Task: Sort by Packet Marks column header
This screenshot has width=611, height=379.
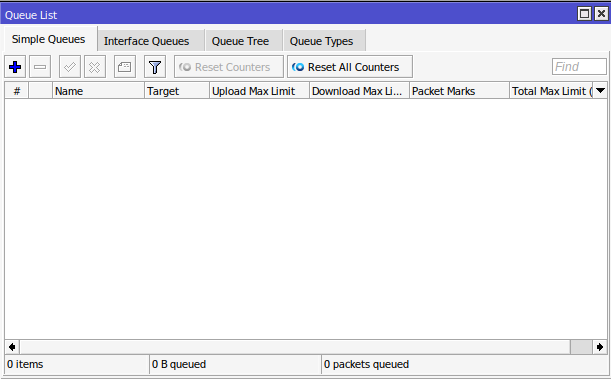Action: (x=459, y=91)
